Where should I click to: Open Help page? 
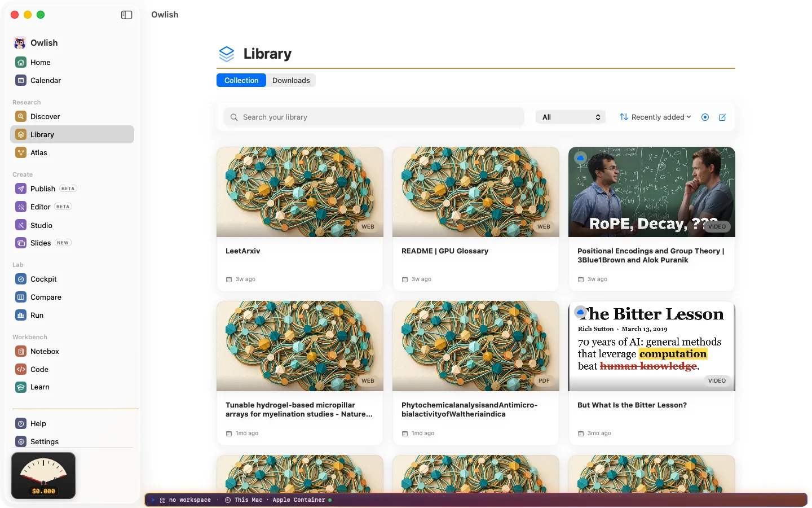click(72, 423)
